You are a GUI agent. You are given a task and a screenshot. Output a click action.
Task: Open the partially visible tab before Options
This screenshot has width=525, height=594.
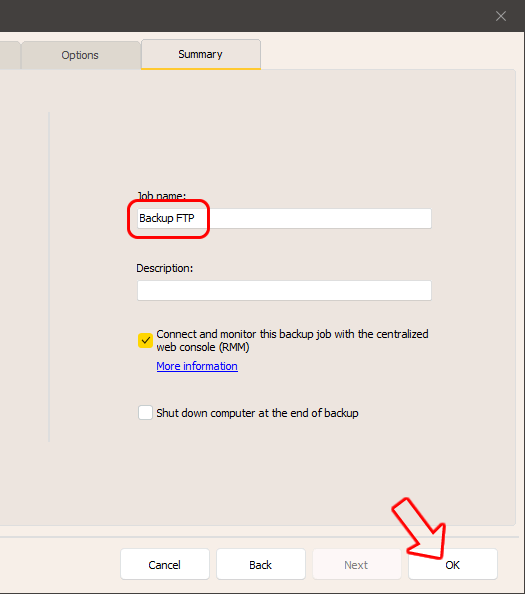click(9, 55)
